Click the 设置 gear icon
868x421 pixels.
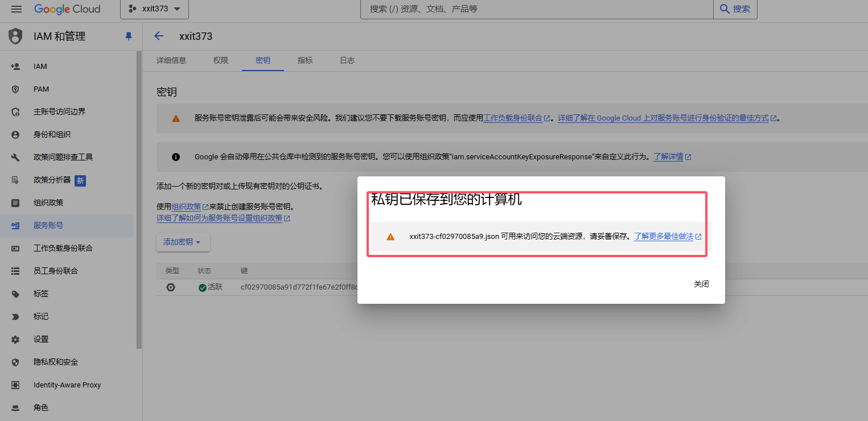[15, 340]
